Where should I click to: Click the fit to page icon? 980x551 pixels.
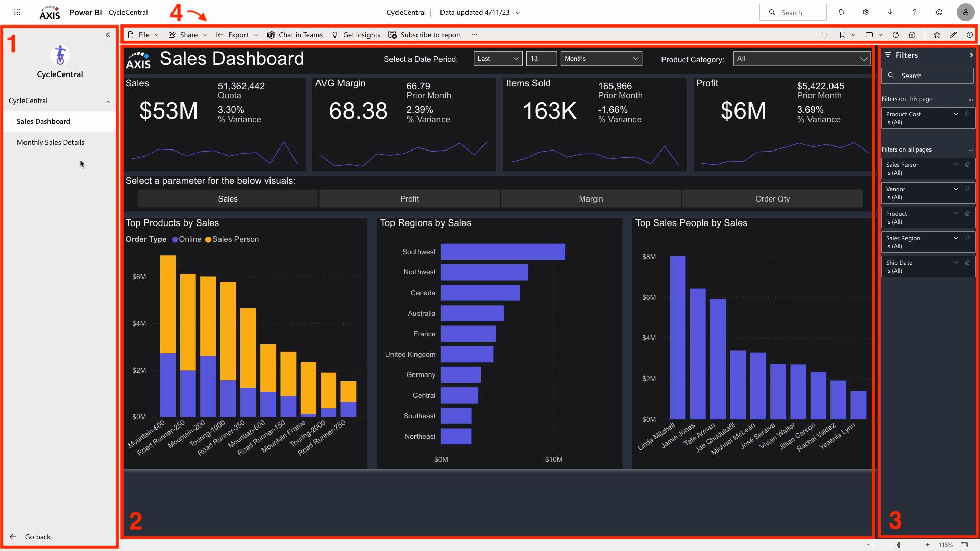point(964,545)
